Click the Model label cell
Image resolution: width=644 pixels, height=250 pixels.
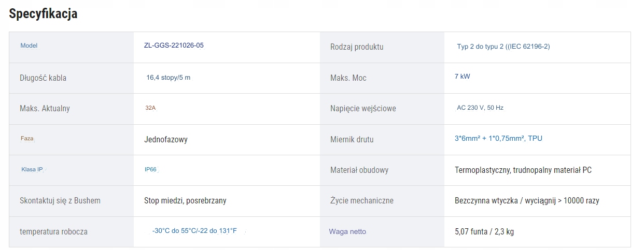coord(29,46)
